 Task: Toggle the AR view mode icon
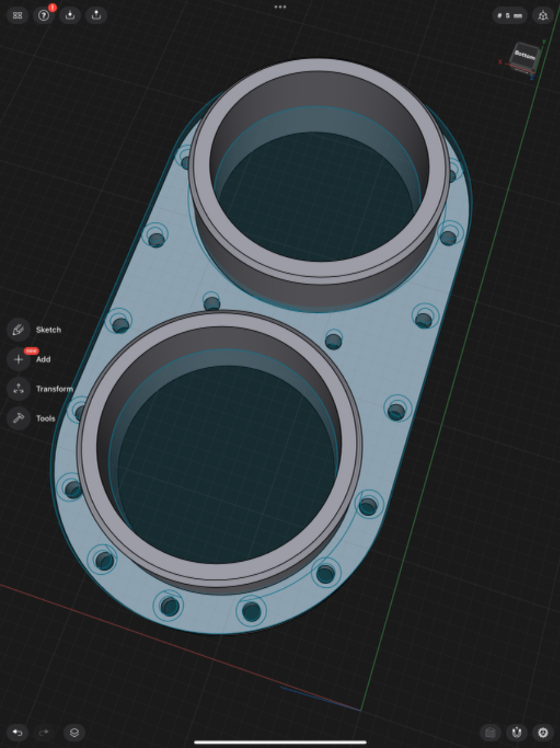click(x=543, y=16)
